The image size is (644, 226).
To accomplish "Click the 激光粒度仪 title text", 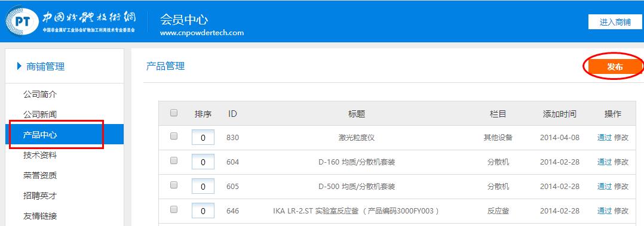I will (357, 138).
